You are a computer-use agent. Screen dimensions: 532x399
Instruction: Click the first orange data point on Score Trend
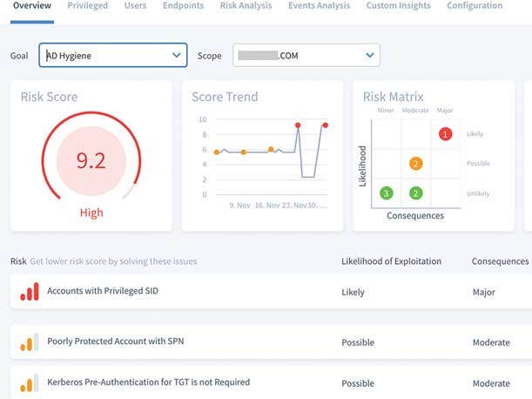point(216,152)
